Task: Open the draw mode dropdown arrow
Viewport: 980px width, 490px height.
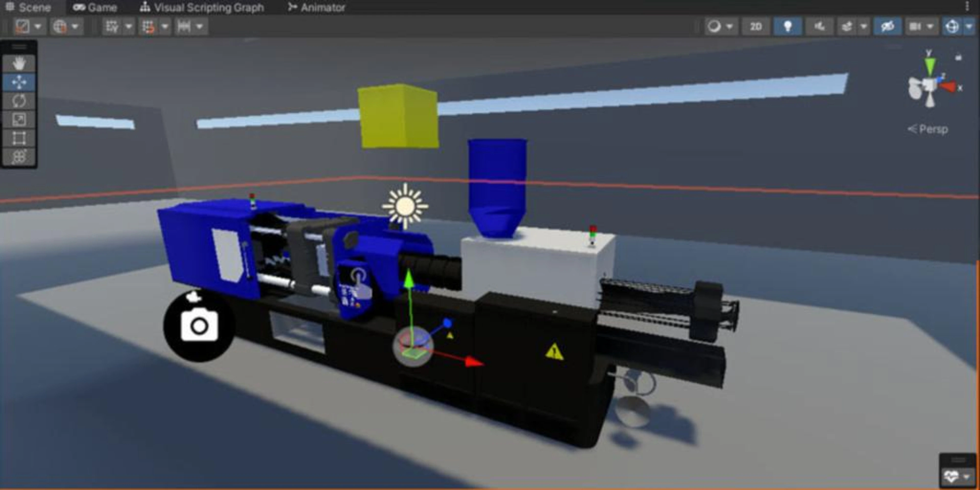Action: tap(730, 26)
